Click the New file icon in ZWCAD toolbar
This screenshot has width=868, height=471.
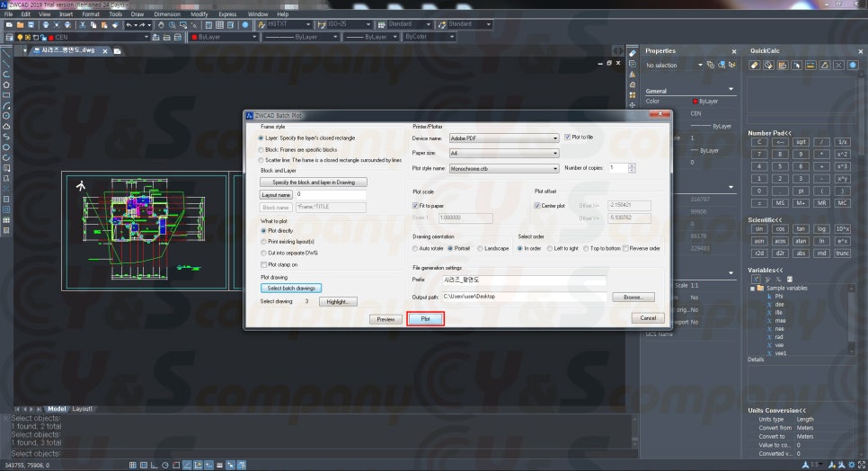pyautogui.click(x=9, y=25)
